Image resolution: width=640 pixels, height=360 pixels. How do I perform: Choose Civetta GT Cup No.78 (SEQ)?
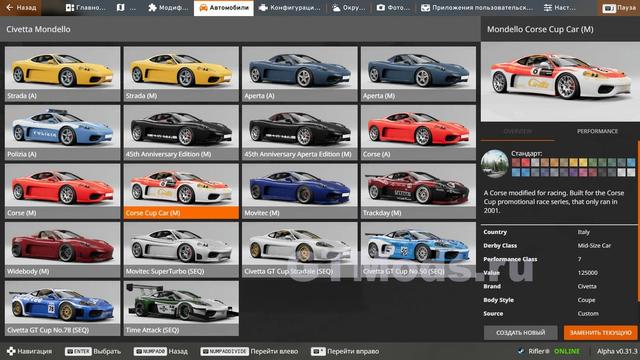[x=62, y=308]
